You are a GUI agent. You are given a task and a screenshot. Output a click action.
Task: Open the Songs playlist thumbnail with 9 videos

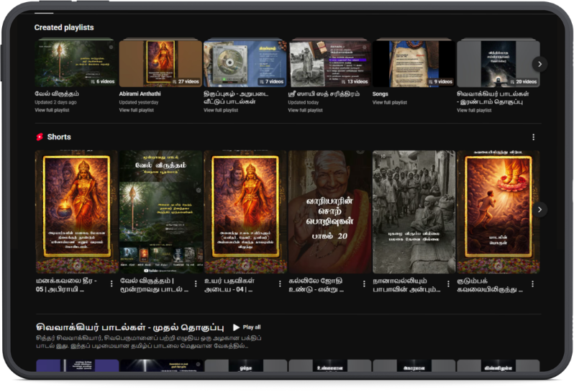(x=413, y=63)
